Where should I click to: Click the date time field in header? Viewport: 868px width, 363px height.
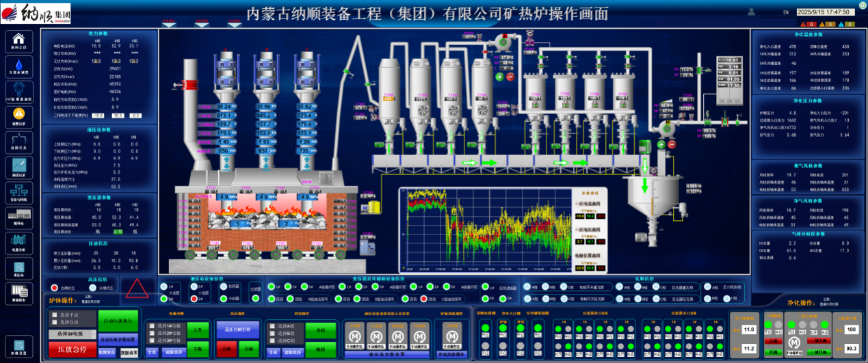[x=826, y=12]
